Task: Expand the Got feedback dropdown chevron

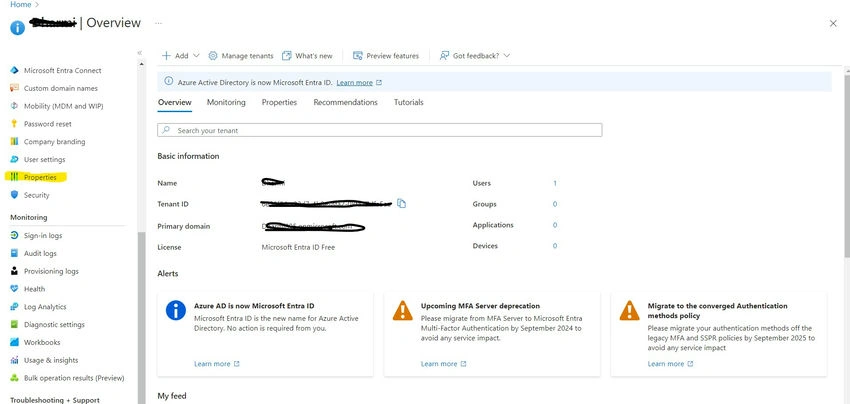Action: pos(507,56)
